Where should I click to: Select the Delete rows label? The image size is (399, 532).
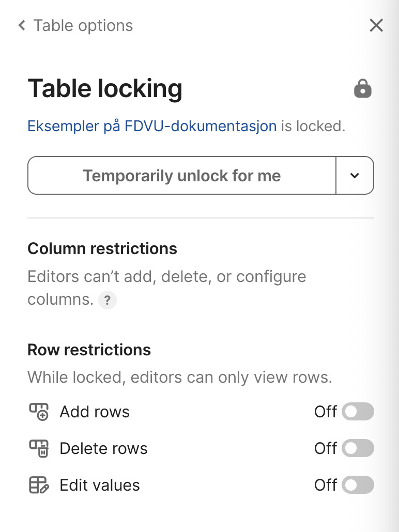[x=103, y=448]
